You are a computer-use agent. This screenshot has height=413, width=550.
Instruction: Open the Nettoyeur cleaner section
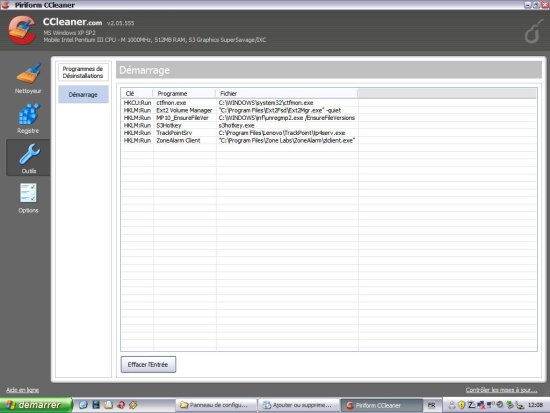pos(28,79)
